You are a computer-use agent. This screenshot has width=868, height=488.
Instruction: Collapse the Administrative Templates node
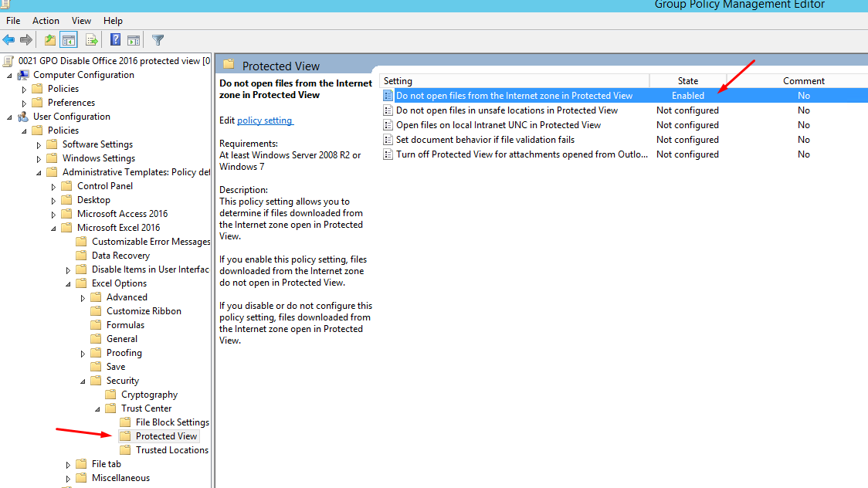39,173
